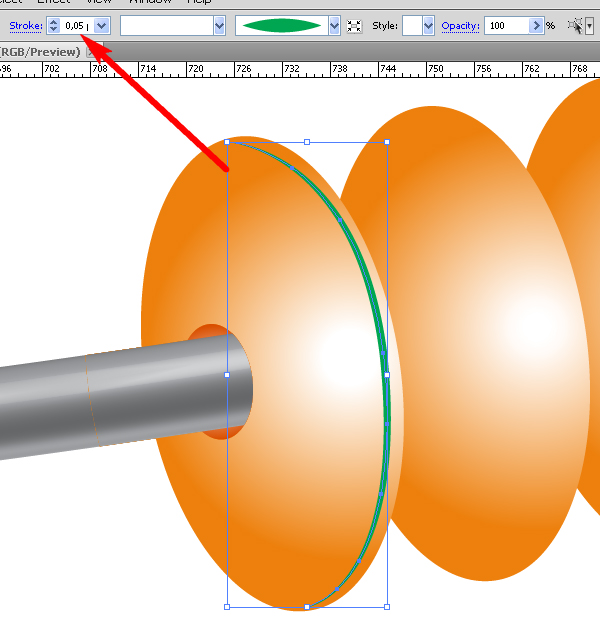
Task: Close the RGB/Preview document tab
Action: [x=91, y=52]
